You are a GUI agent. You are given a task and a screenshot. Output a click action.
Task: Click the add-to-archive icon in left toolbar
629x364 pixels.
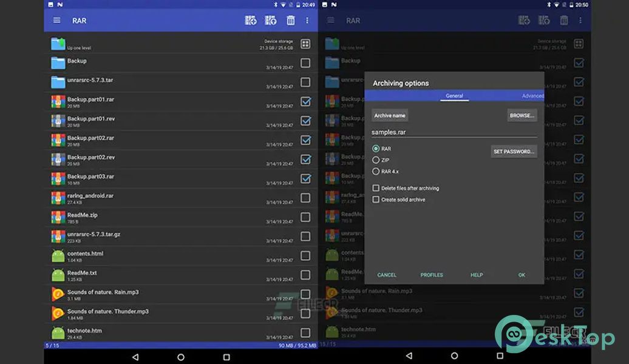coord(251,21)
